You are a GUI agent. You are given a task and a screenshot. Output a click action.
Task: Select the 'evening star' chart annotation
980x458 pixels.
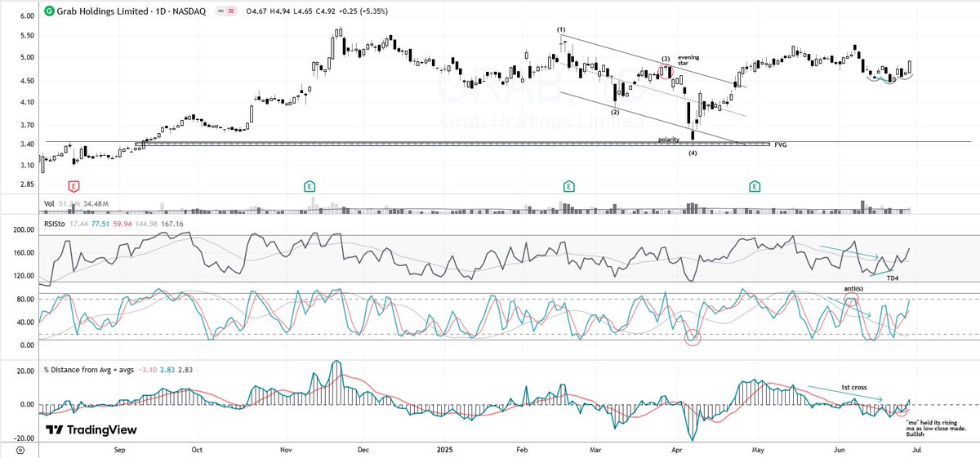(689, 60)
